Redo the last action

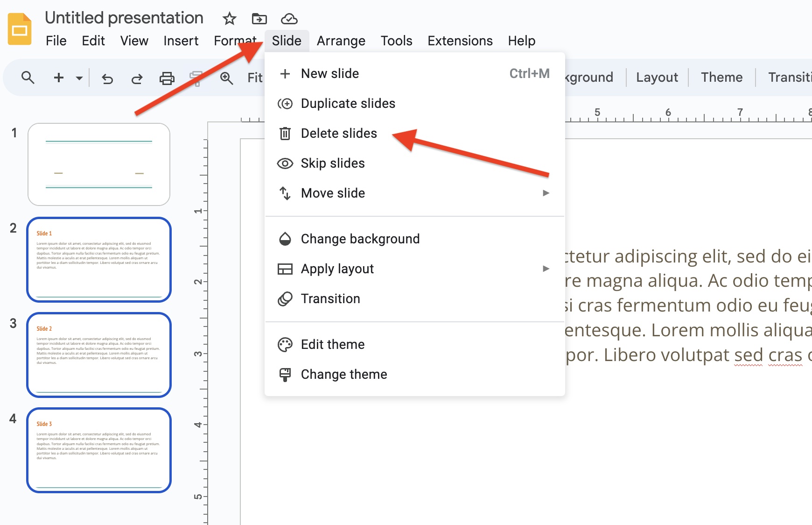pos(137,78)
